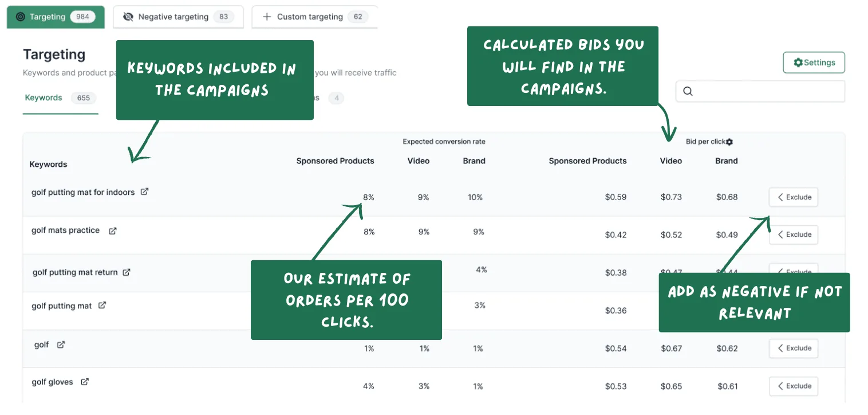Open external link icon beside golf mats practice

[113, 230]
